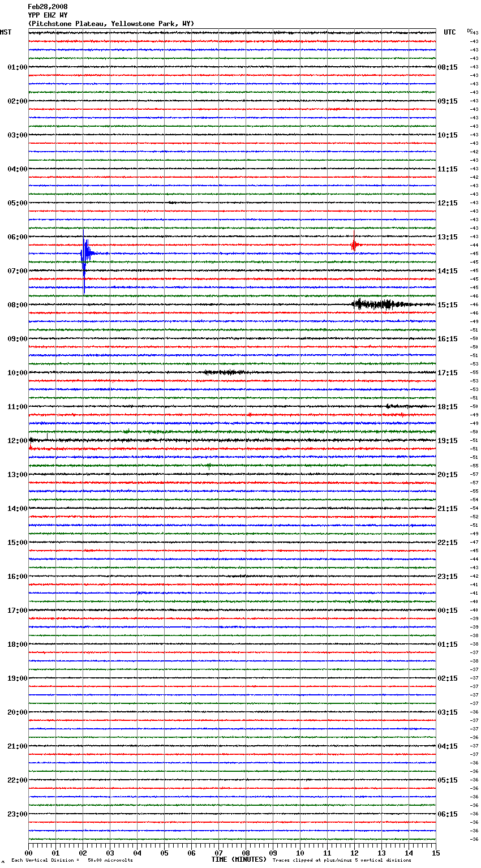Select the 12:15 UTC time label
The image size is (481, 868).
[448, 203]
